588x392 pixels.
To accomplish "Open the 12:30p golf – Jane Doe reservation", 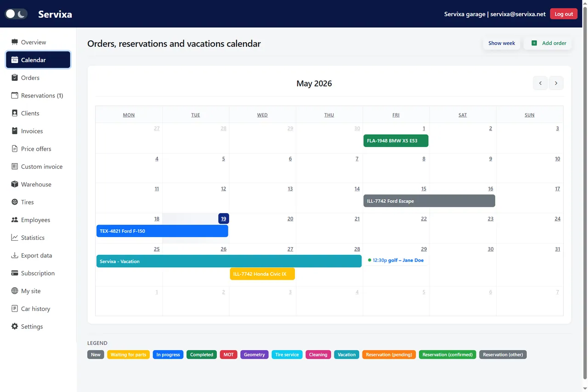I will pyautogui.click(x=396, y=260).
